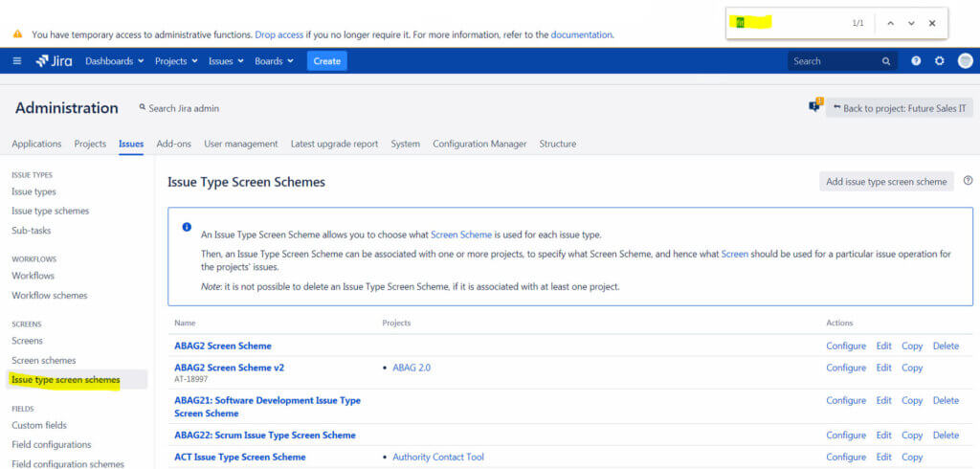Image resolution: width=980 pixels, height=469 pixels.
Task: Click the Screen link in info box
Action: coord(734,255)
